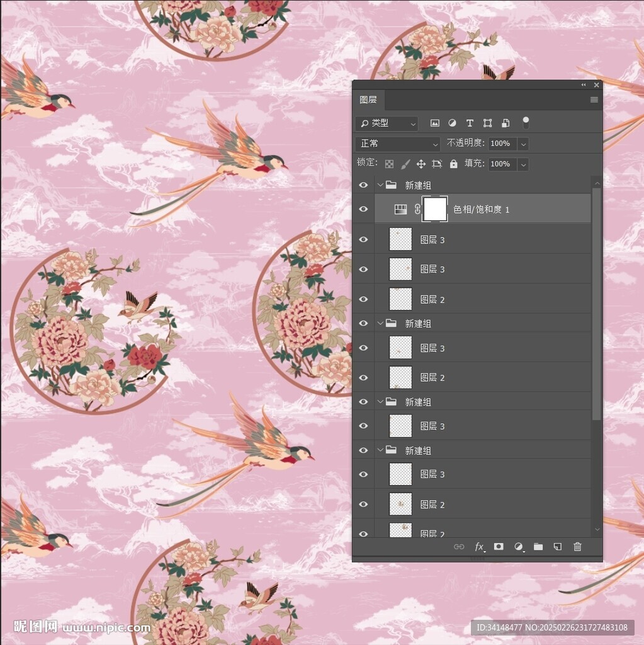644x645 pixels.
Task: Select the 色相/饱和度 1 layer name
Action: click(x=481, y=209)
